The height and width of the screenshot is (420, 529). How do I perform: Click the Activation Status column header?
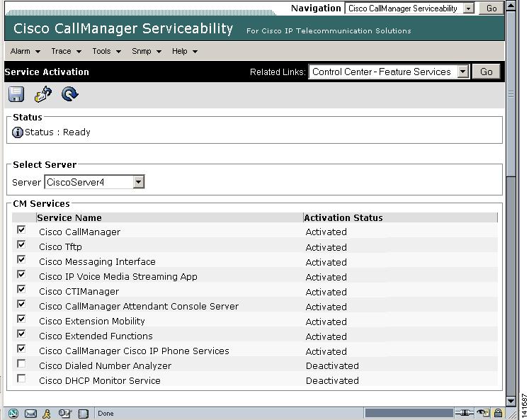(x=343, y=218)
